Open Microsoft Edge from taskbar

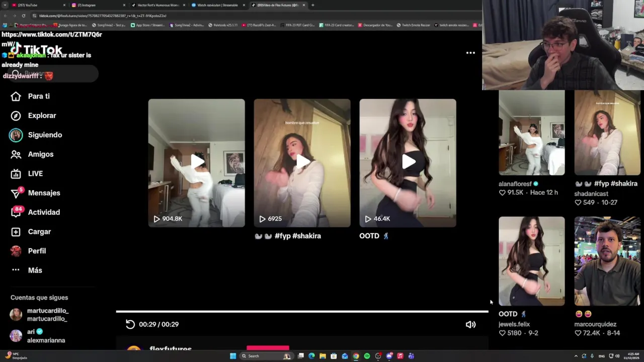311,356
